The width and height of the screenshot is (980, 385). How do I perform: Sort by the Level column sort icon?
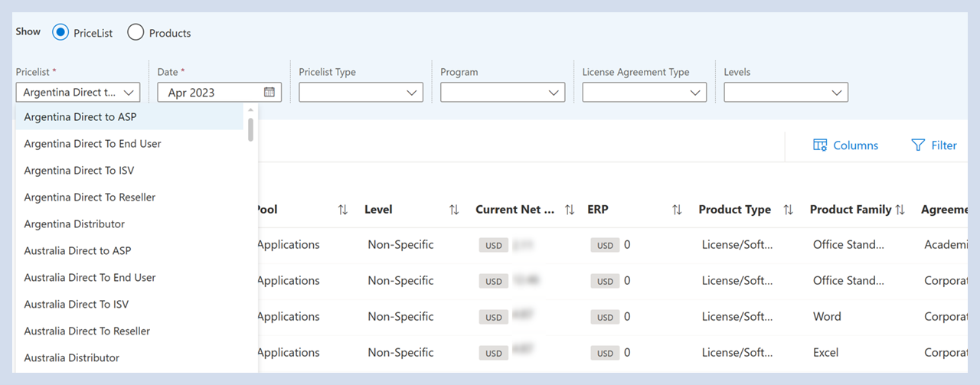(454, 210)
